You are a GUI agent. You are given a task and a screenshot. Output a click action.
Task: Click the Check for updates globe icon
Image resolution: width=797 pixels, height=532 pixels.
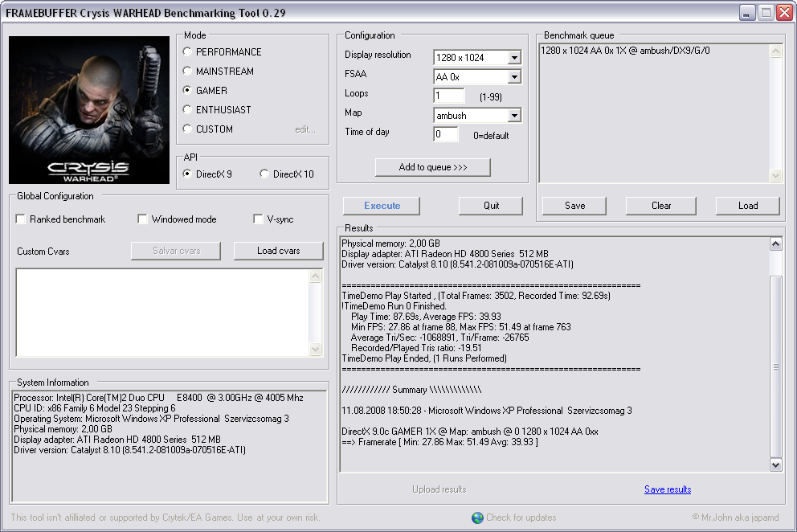(477, 518)
